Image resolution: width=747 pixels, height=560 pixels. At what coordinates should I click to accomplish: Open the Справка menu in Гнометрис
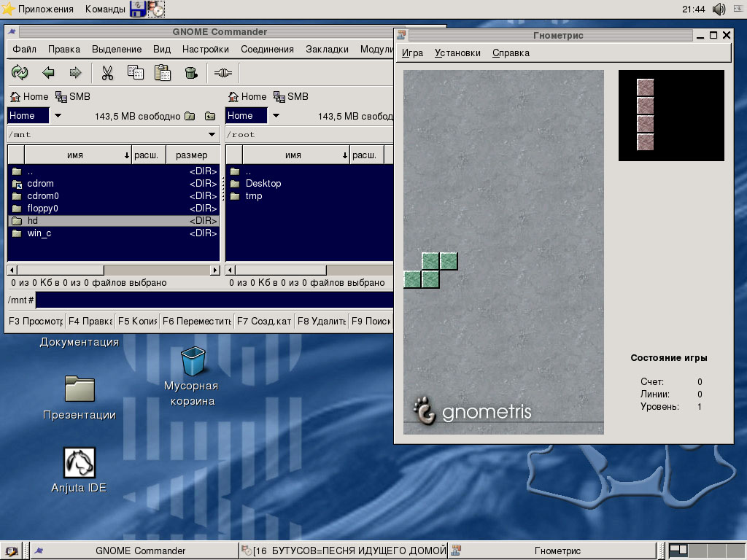tap(511, 52)
